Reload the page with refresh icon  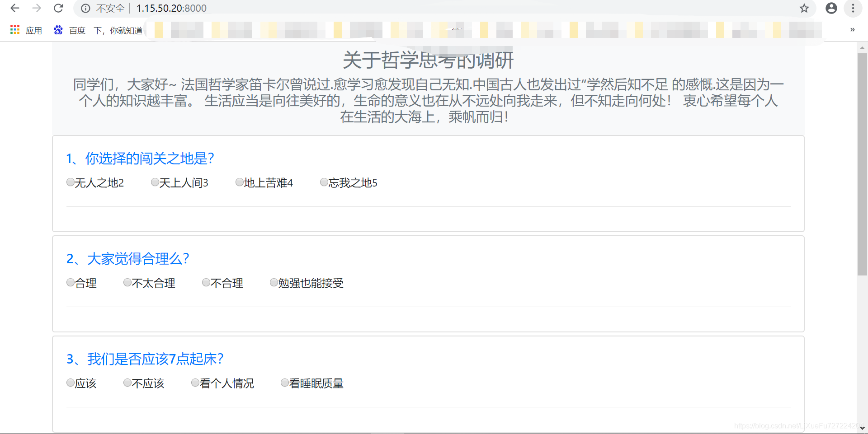click(x=58, y=8)
